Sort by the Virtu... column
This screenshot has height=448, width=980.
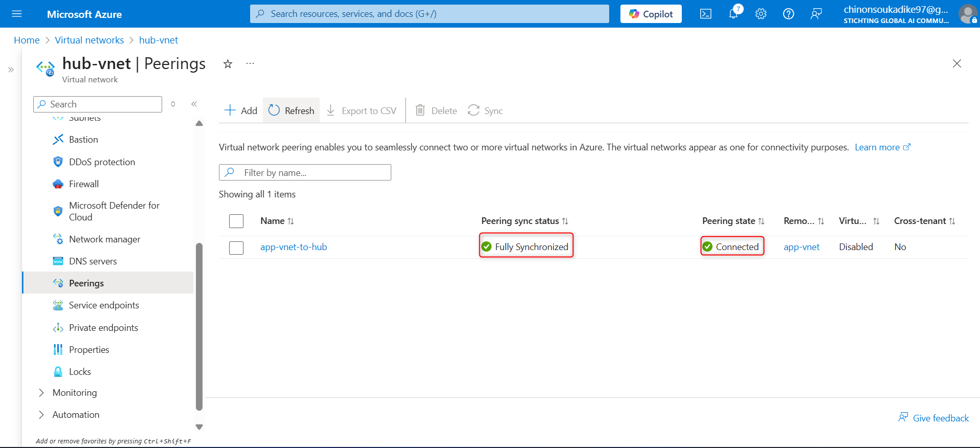(859, 221)
